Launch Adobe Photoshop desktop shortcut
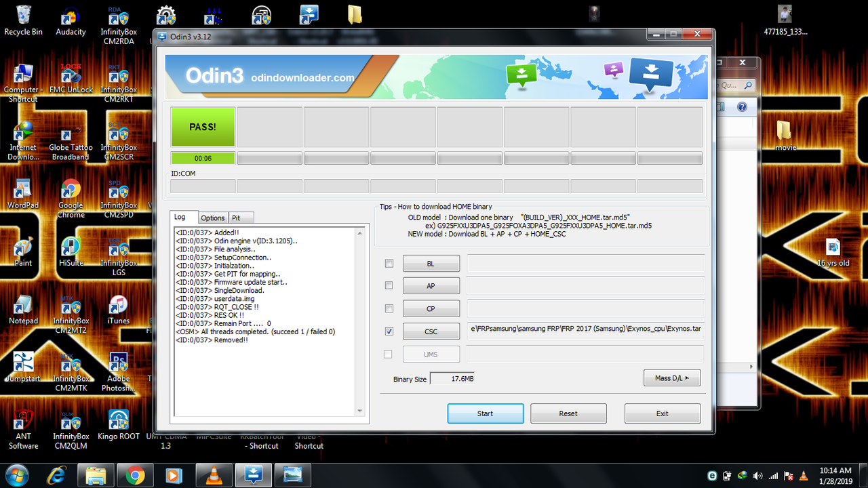Screen dimensions: 868x488 (119, 371)
